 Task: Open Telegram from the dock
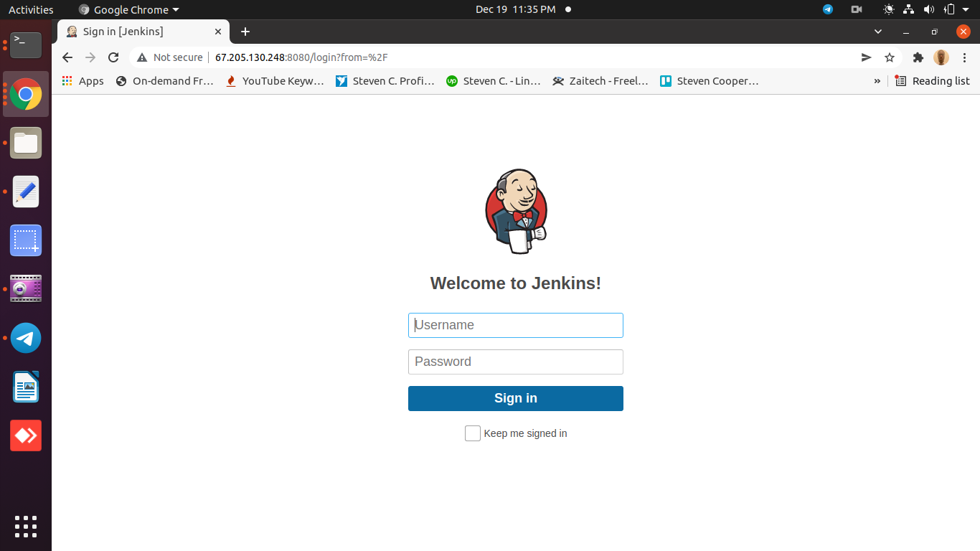click(x=26, y=338)
